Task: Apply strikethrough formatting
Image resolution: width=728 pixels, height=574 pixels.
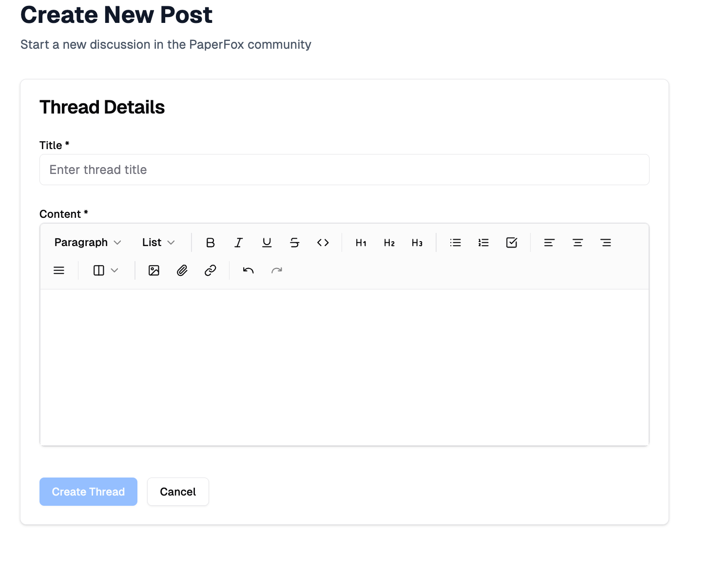Action: (x=295, y=243)
